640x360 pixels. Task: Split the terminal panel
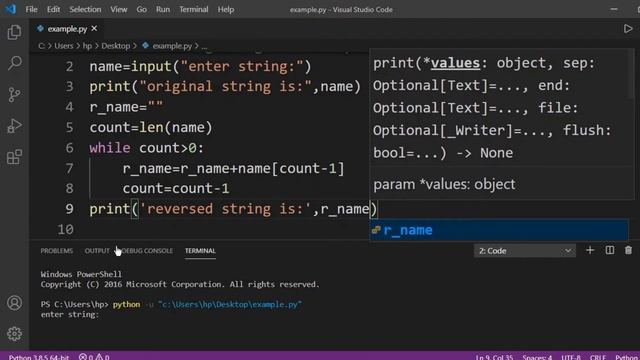pos(610,250)
